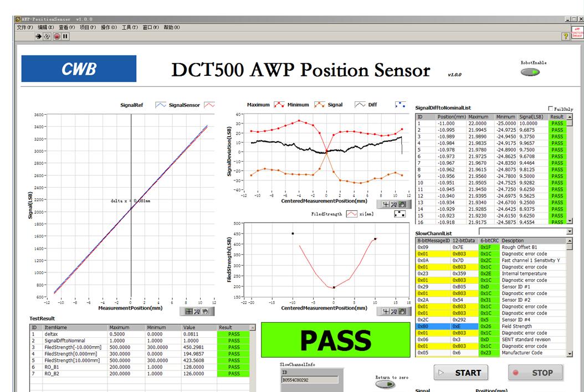Screen dimensions: 584x392
Task: Click the FiledStrength[0.000mm] item name
Action: point(71,354)
